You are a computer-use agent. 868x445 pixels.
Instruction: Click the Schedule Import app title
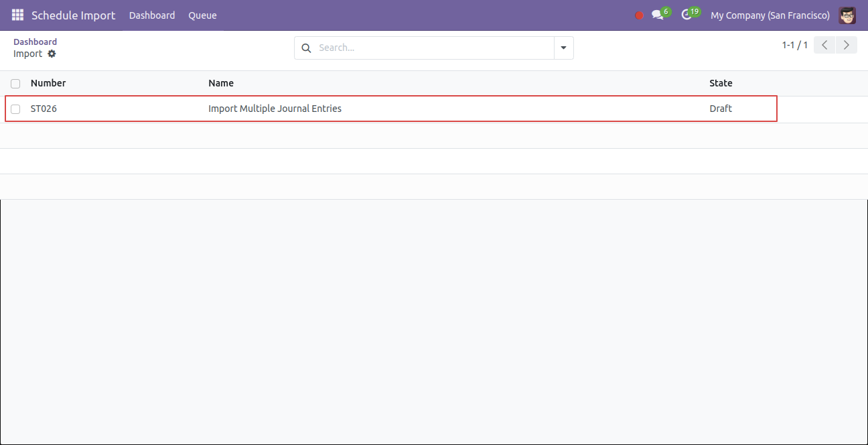(74, 15)
